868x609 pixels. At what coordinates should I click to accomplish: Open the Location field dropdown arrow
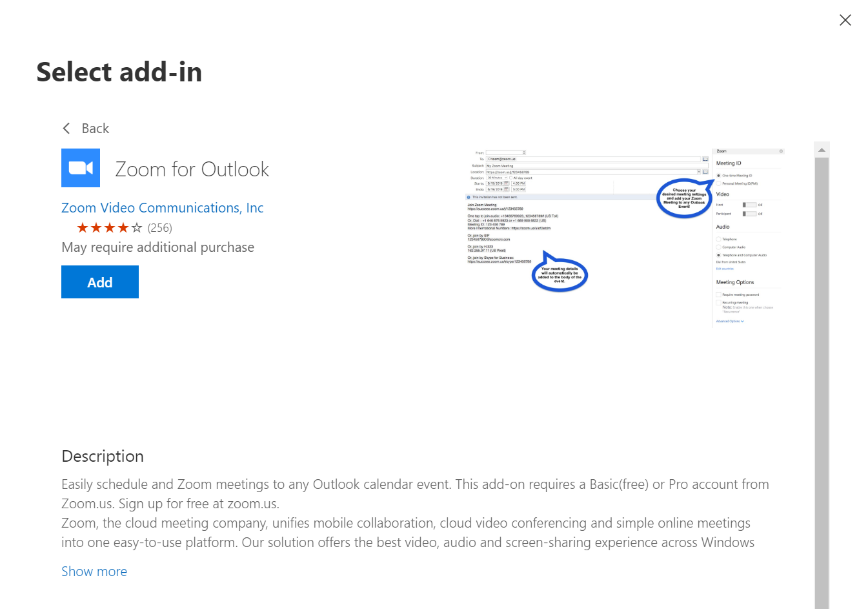click(x=700, y=171)
